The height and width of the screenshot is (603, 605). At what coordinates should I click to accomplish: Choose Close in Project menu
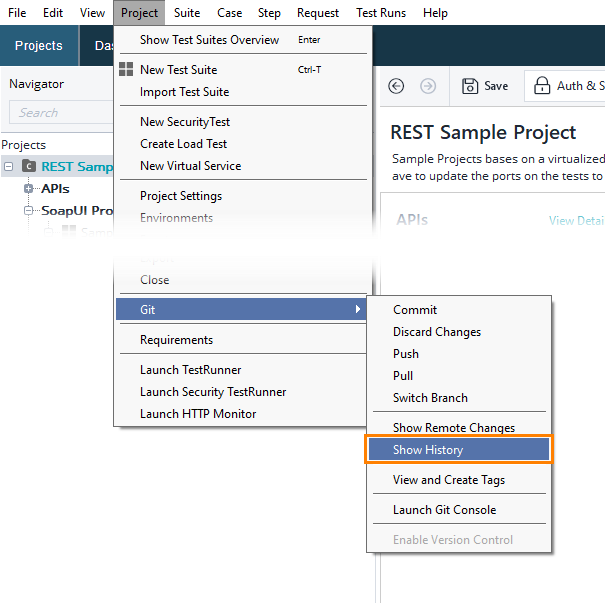click(x=243, y=280)
